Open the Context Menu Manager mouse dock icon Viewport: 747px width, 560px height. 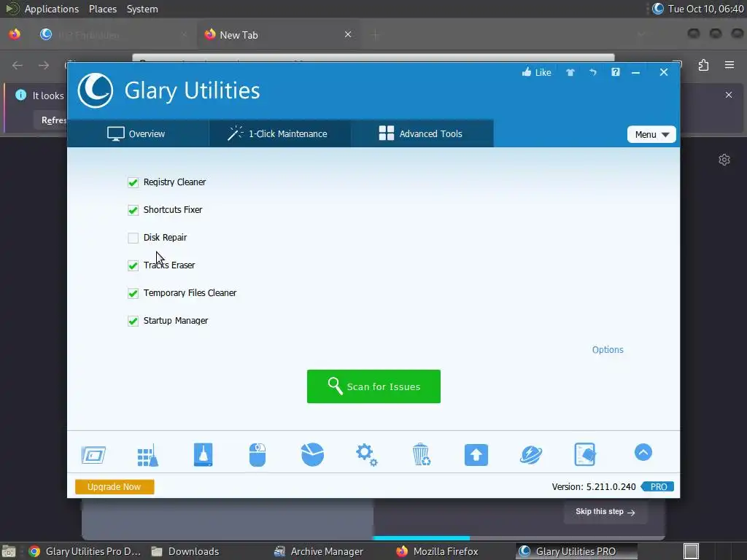click(x=258, y=455)
